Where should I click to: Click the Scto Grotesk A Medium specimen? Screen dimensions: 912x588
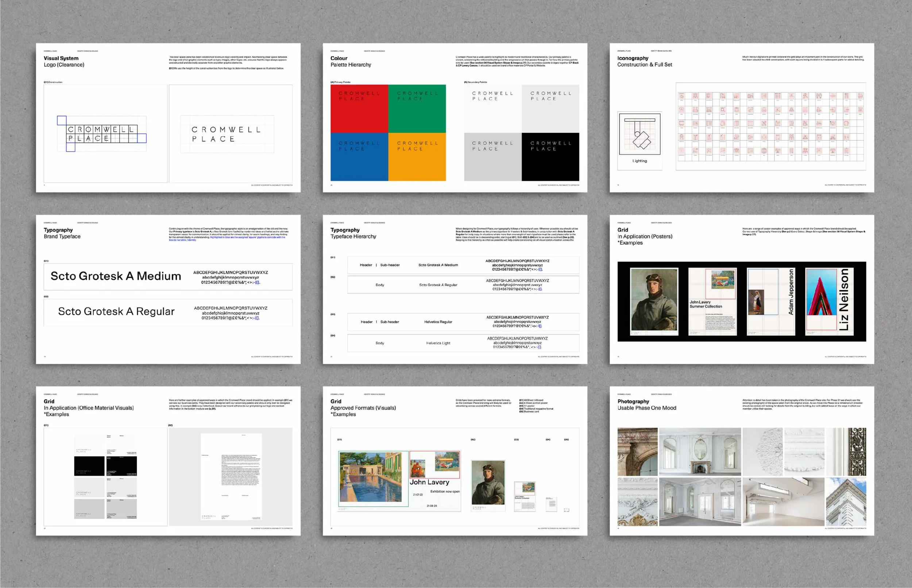(x=116, y=276)
